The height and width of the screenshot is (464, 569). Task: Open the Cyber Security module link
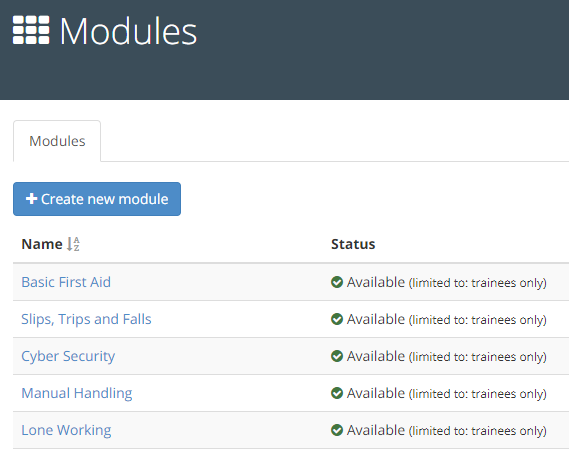68,356
